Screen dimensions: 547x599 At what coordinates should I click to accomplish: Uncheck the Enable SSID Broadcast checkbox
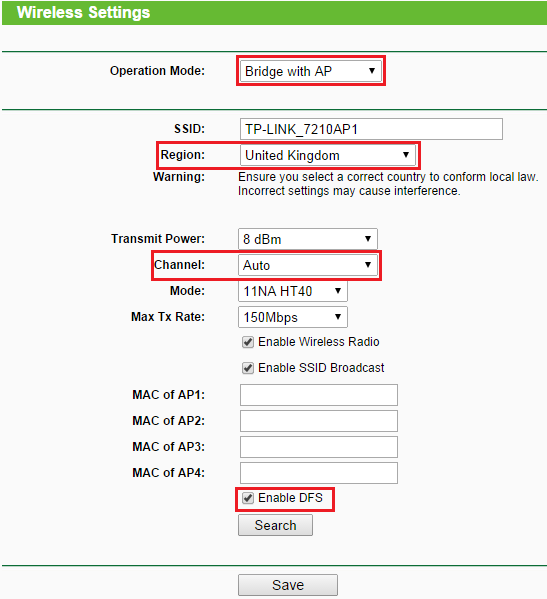coord(248,368)
